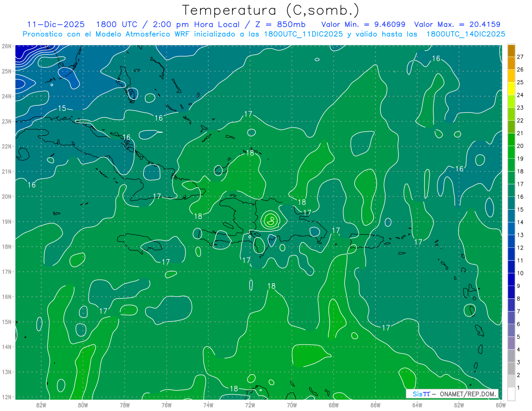Click the 'ONAMET/REP.DOM.' credit label

[x=468, y=394]
